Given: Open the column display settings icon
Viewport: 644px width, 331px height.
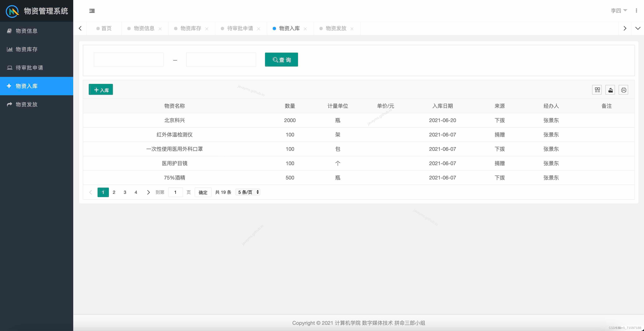Looking at the screenshot, I should [x=597, y=90].
